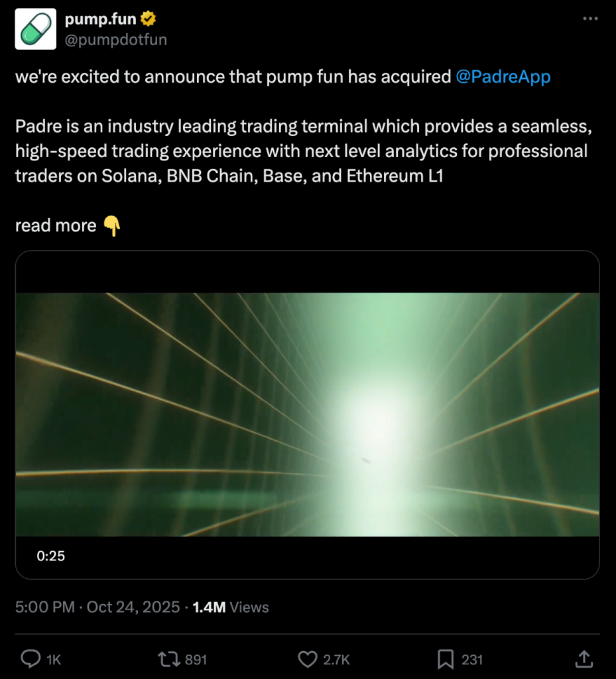Click the 231 bookmarks count

tap(472, 660)
